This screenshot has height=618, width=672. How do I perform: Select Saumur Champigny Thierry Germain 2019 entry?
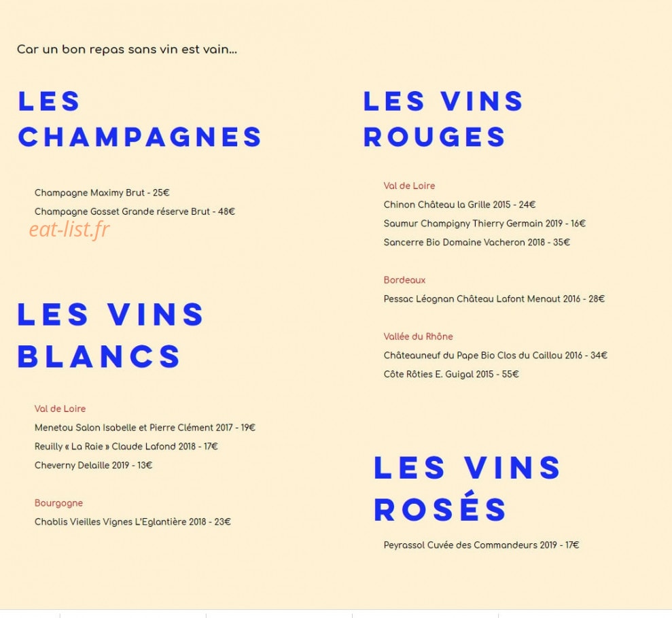[484, 224]
